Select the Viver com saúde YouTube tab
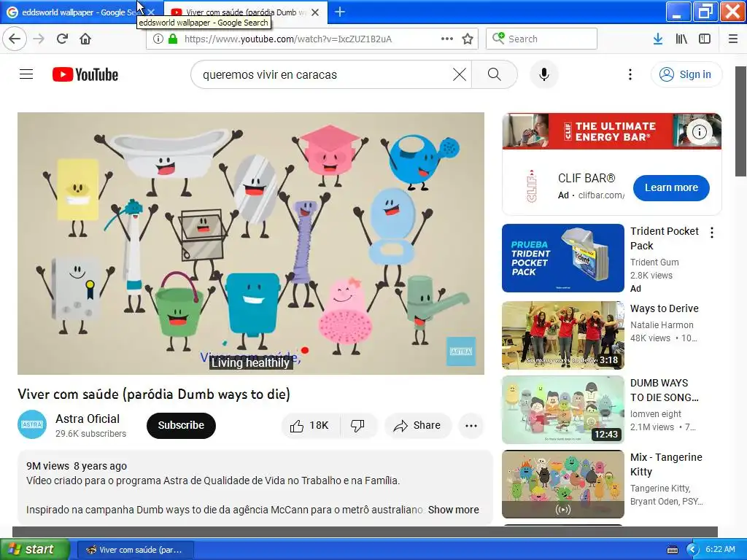The image size is (747, 560). pyautogui.click(x=245, y=12)
